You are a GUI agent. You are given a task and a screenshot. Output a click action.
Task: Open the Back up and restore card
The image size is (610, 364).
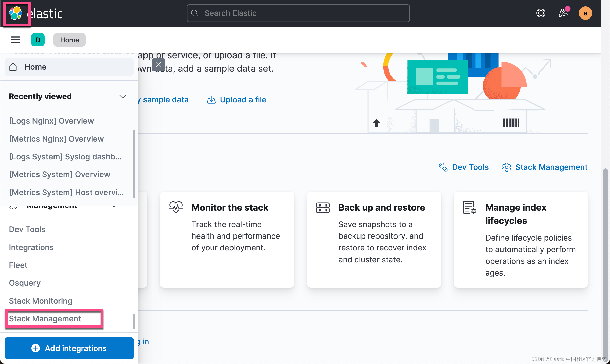[x=374, y=240]
